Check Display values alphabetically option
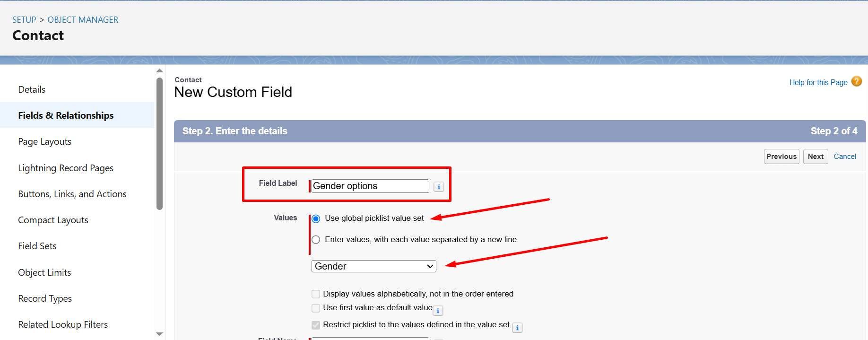 (316, 294)
